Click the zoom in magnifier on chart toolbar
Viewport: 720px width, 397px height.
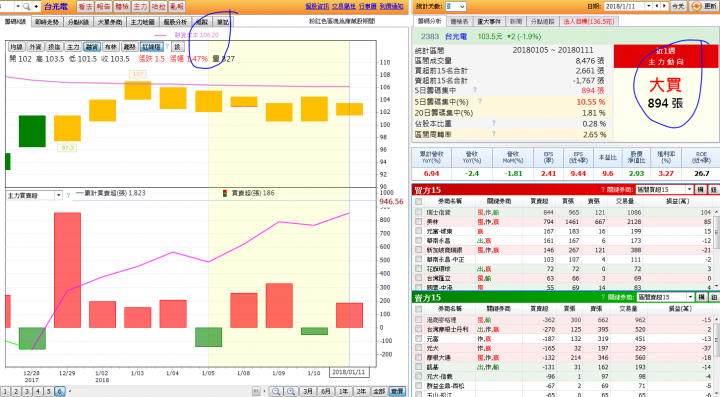point(291,391)
